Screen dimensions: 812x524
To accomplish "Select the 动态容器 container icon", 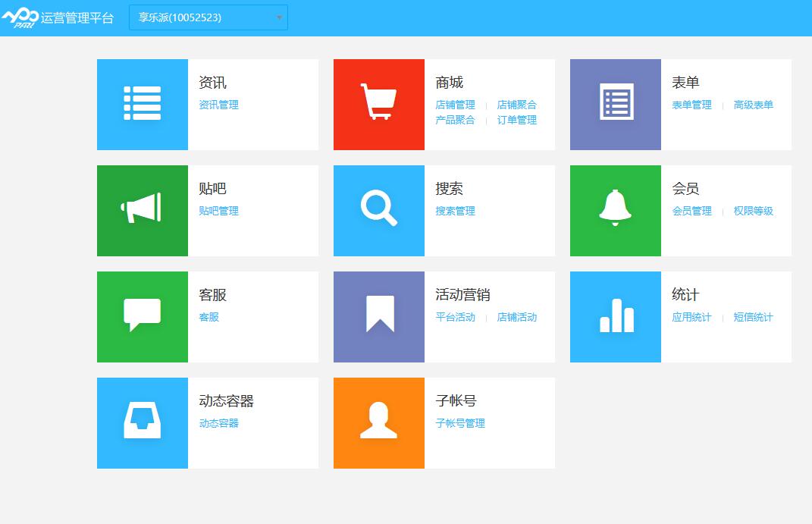I will (x=142, y=422).
